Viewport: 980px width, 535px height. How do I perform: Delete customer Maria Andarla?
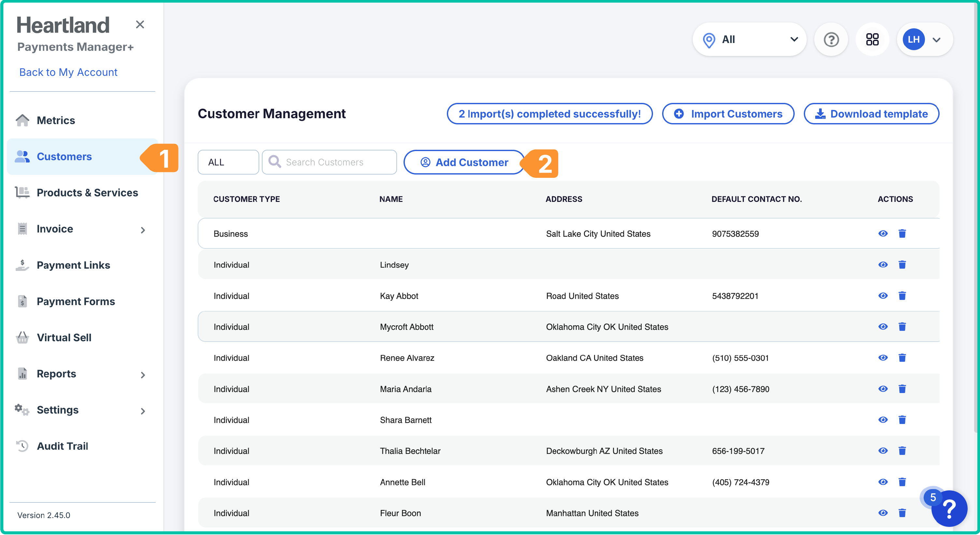pos(902,389)
